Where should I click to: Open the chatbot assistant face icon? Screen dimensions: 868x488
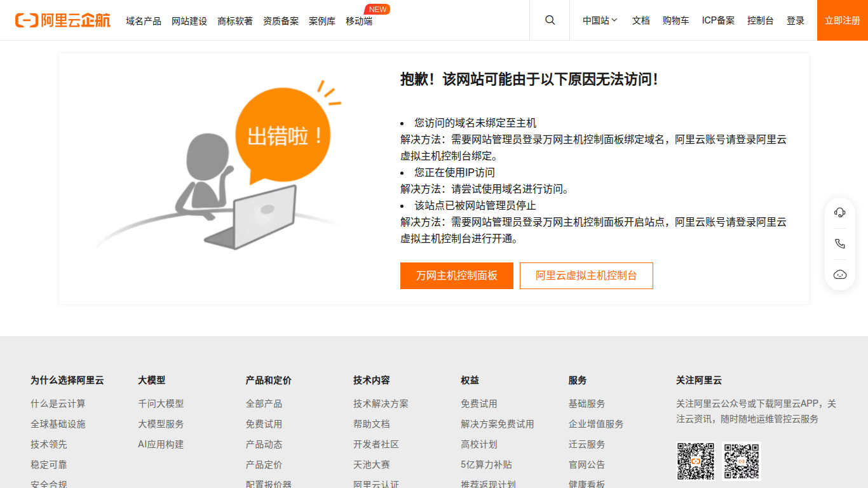point(840,274)
